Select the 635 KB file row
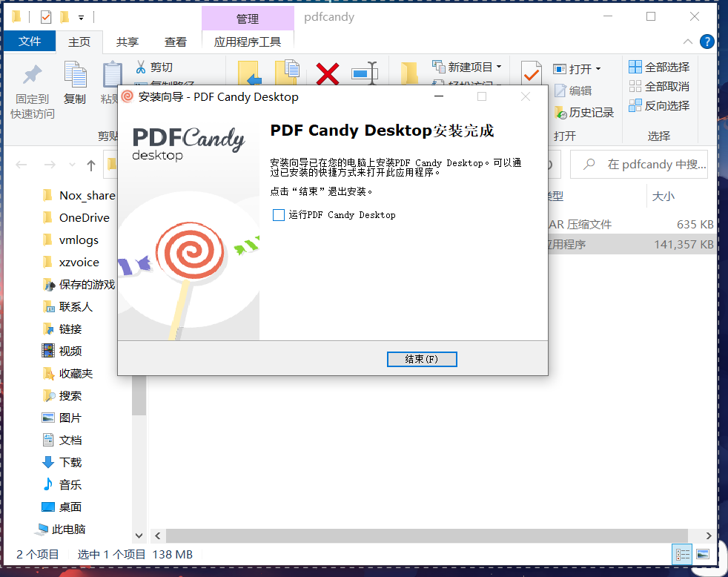Screen dimensions: 728x577 pos(632,225)
